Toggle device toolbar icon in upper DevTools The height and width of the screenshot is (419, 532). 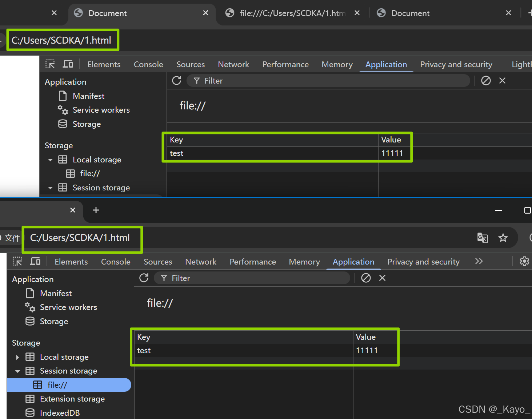pyautogui.click(x=68, y=64)
